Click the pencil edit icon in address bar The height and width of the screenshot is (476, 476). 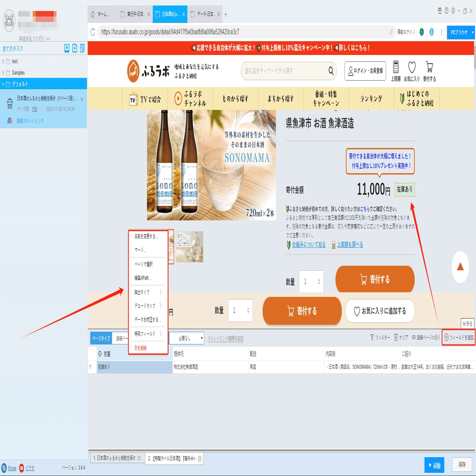(x=391, y=32)
